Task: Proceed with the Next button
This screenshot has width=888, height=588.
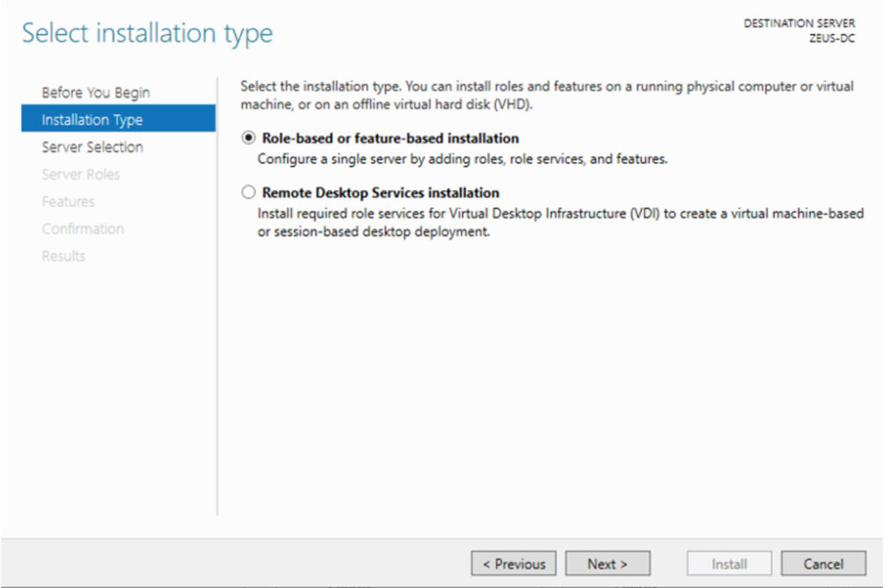Action: [x=607, y=564]
